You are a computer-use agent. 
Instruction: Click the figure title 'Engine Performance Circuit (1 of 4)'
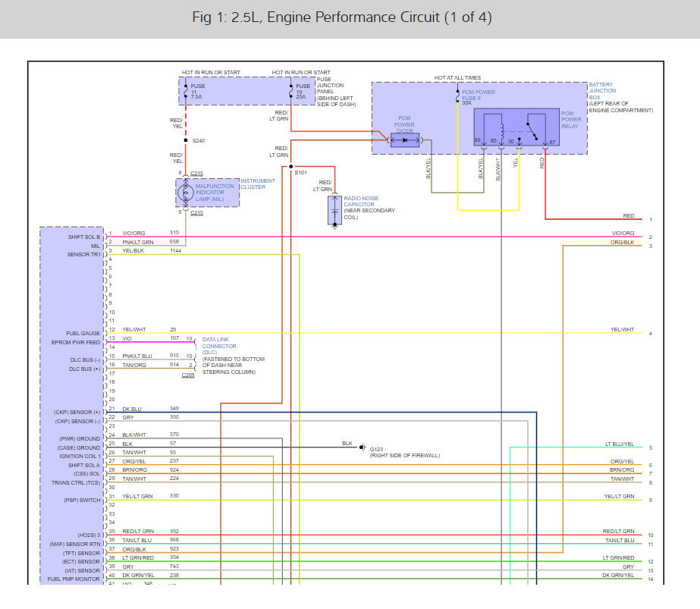pos(379,17)
